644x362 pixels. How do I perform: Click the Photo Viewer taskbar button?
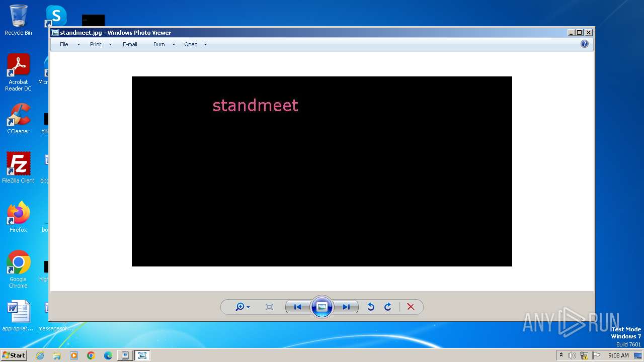(142, 355)
